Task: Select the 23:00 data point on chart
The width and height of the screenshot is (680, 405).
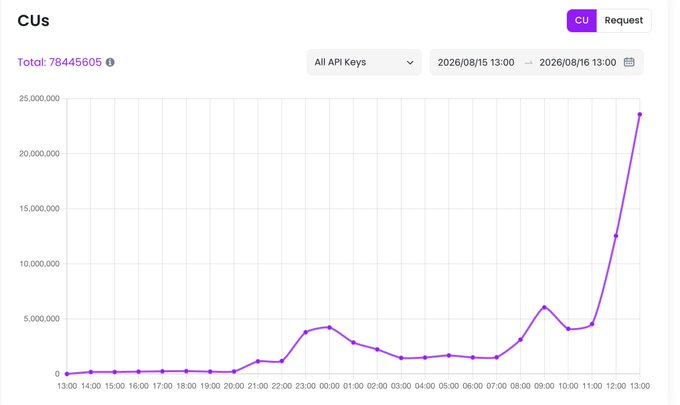Action: point(306,332)
